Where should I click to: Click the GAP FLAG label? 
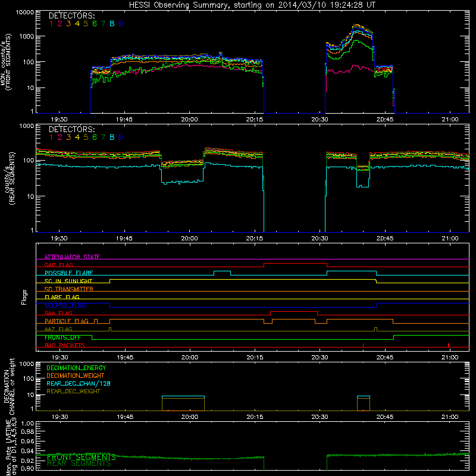[x=59, y=265]
